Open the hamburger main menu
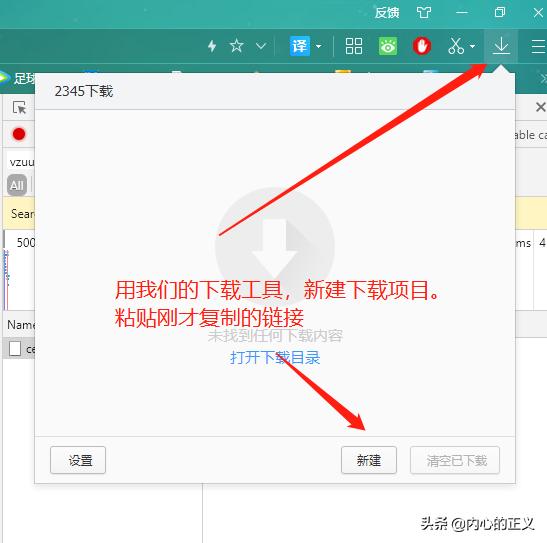 coord(539,46)
